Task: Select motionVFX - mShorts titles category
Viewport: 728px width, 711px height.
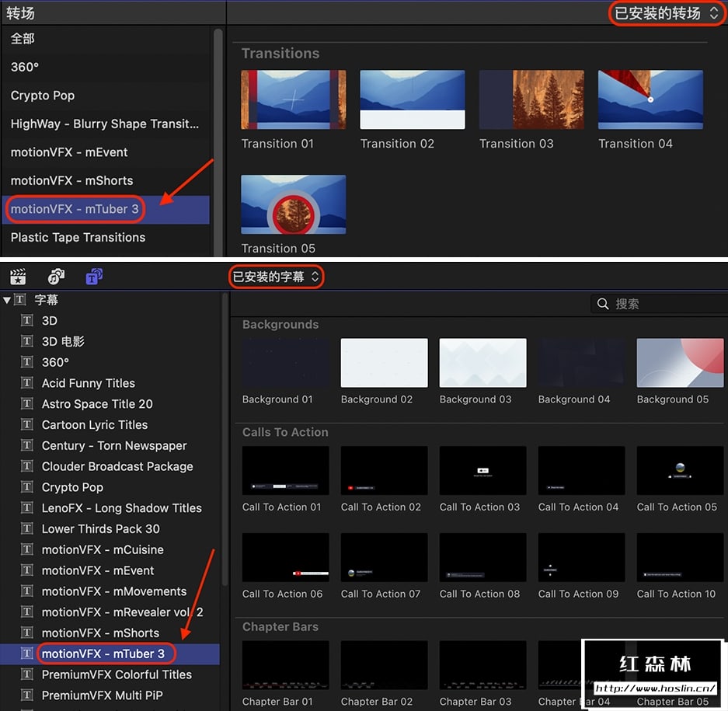Action: [110, 633]
